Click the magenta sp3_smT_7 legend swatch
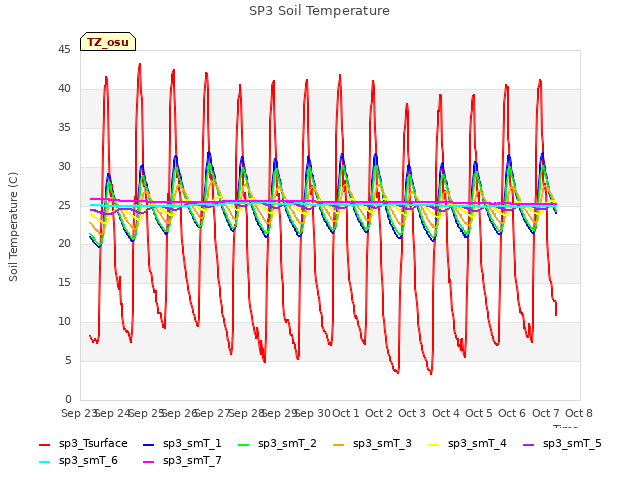 tap(149, 462)
